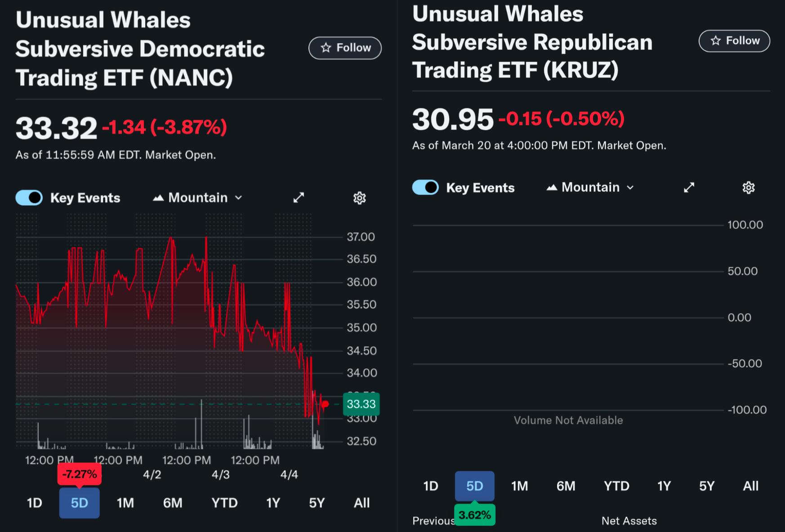785x532 pixels.
Task: Click the 4/3 date label on NANC chart
Action: click(x=221, y=474)
